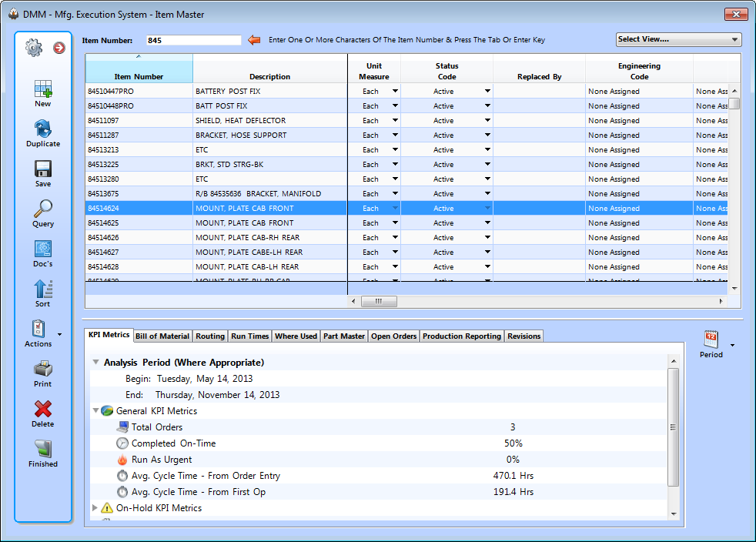The image size is (756, 542).
Task: Click the orange arrow next to Item Number field
Action: [x=254, y=40]
